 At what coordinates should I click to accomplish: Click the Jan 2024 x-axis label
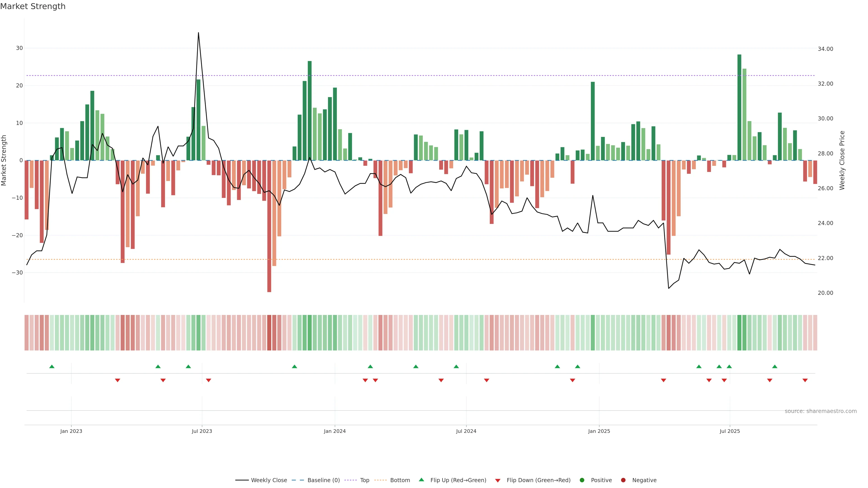point(335,431)
